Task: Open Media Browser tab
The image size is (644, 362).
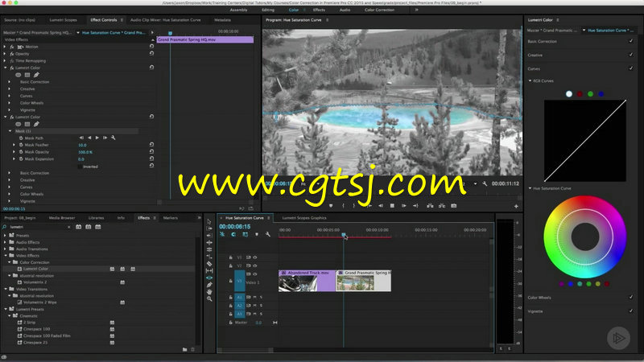Action: click(x=62, y=218)
